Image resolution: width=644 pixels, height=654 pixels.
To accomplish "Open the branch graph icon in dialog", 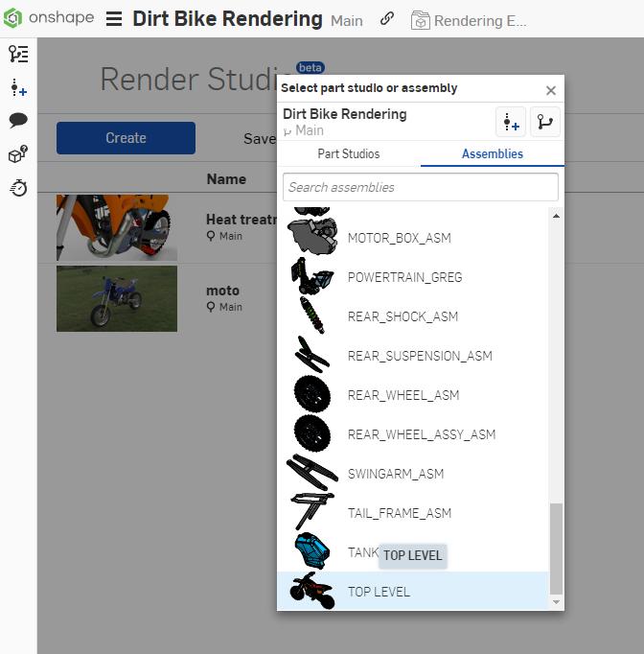I will pos(545,122).
